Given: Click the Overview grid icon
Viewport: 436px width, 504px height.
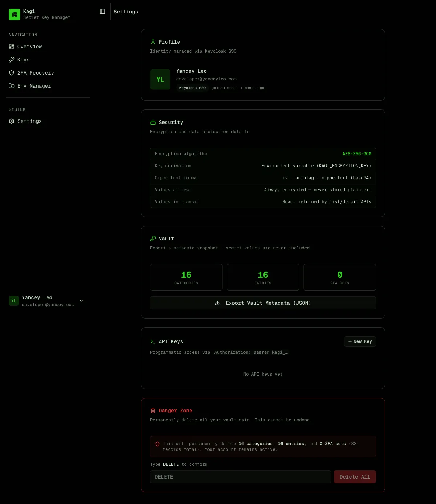Looking at the screenshot, I should pyautogui.click(x=12, y=47).
